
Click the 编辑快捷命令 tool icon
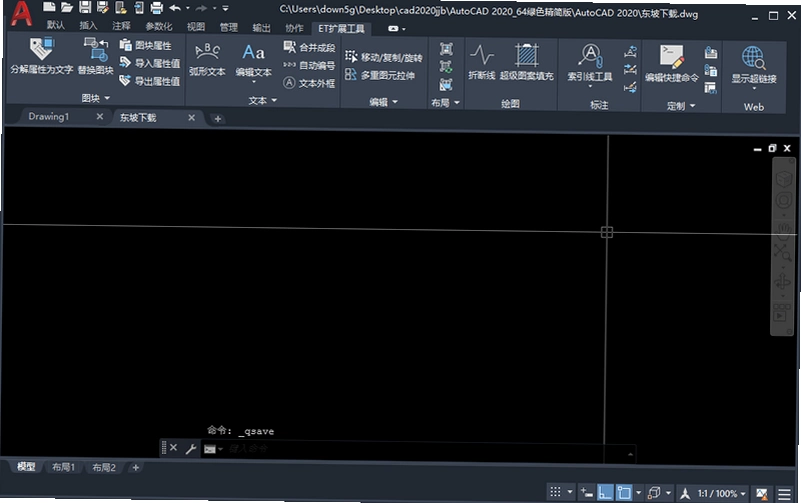672,64
